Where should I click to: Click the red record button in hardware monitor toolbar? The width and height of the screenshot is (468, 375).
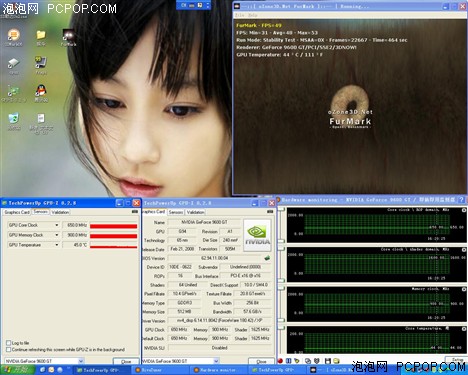coord(280,361)
